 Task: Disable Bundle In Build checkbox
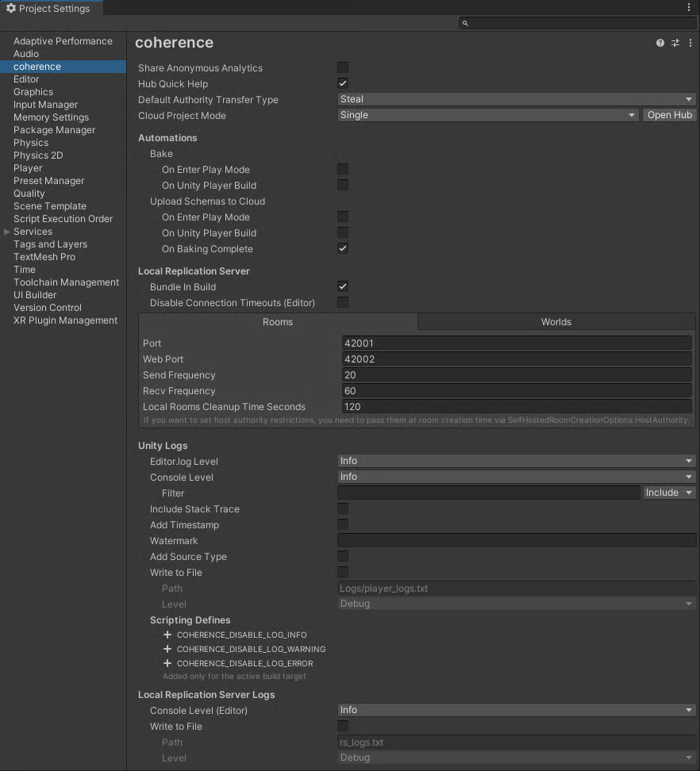pyautogui.click(x=343, y=286)
